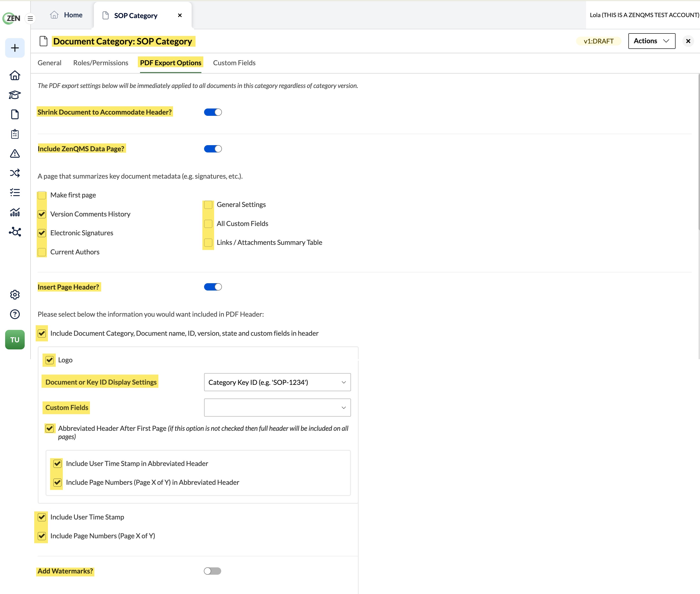Close the SOP Category tab
This screenshot has width=700, height=594.
(x=180, y=15)
